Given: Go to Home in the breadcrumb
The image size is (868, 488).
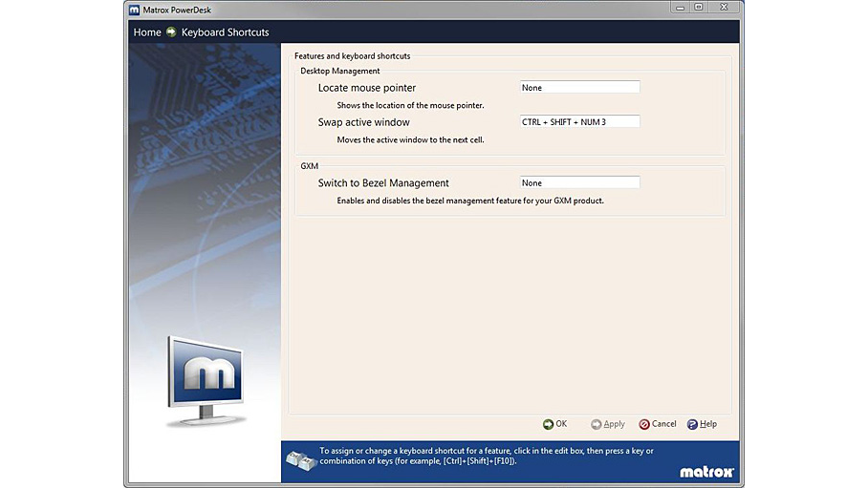Looking at the screenshot, I should 147,32.
